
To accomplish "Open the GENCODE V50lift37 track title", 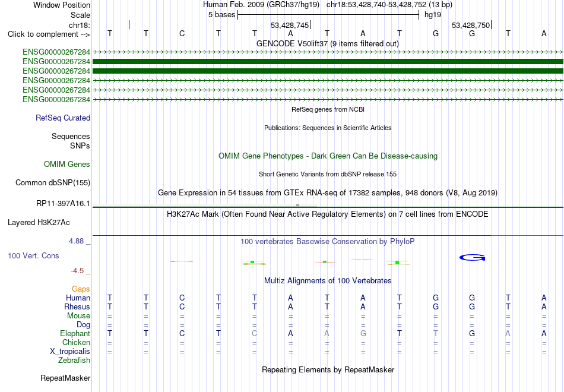I will 327,43.
